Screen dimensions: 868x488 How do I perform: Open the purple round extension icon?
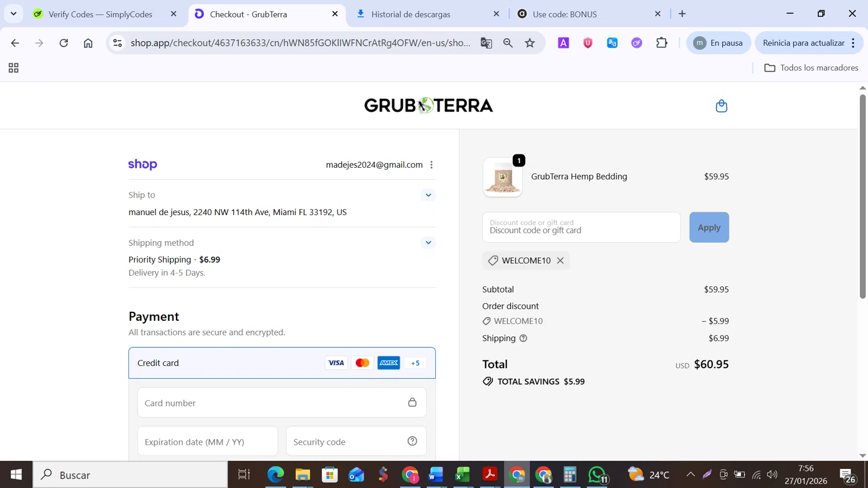pos(637,43)
